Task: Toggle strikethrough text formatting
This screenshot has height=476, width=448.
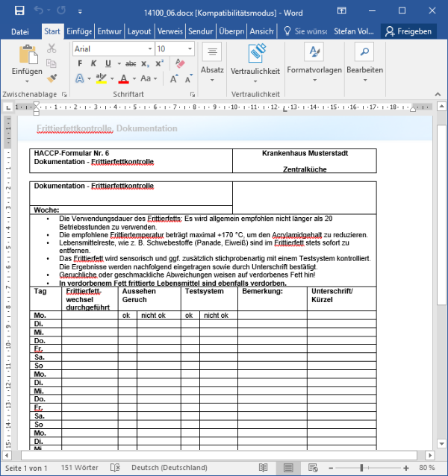Action: tap(130, 63)
